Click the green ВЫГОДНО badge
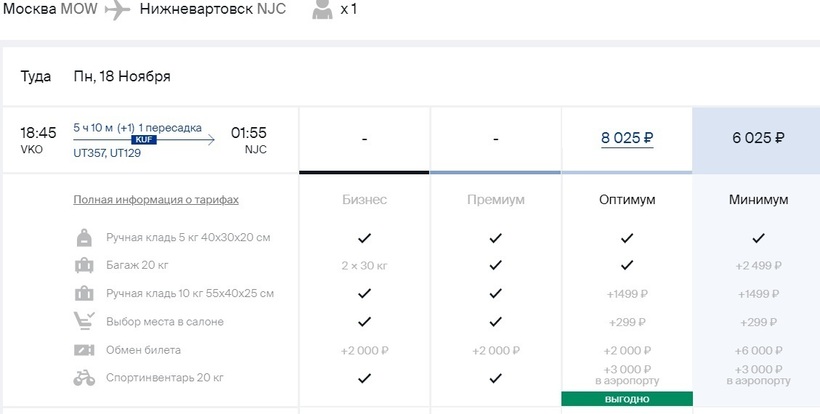The image size is (820, 414). coord(626,399)
